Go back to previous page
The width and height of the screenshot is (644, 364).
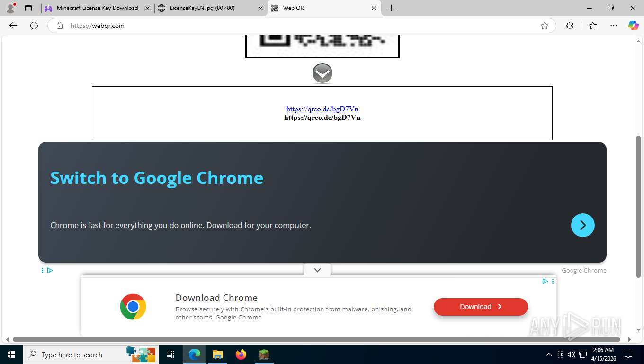[x=13, y=26]
